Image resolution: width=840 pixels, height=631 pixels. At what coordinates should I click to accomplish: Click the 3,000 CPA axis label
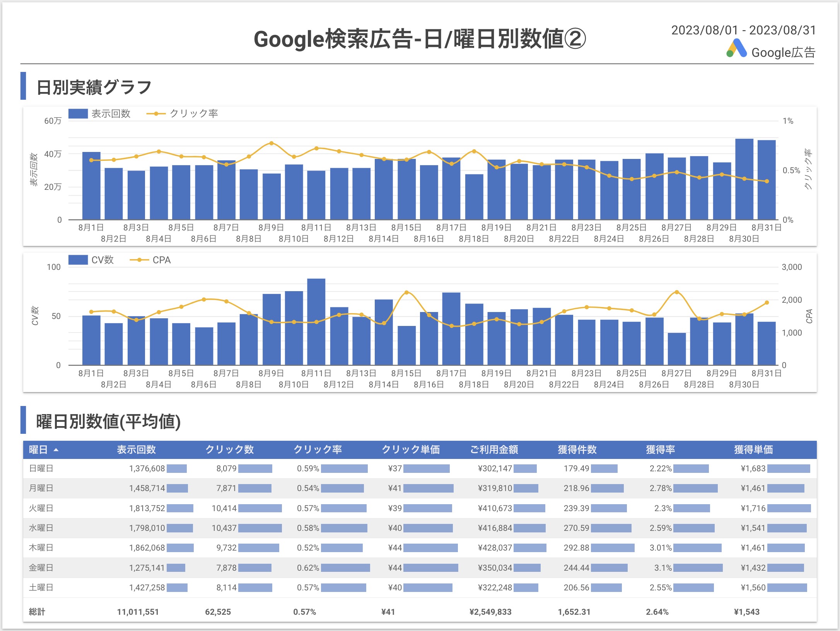pyautogui.click(x=792, y=267)
